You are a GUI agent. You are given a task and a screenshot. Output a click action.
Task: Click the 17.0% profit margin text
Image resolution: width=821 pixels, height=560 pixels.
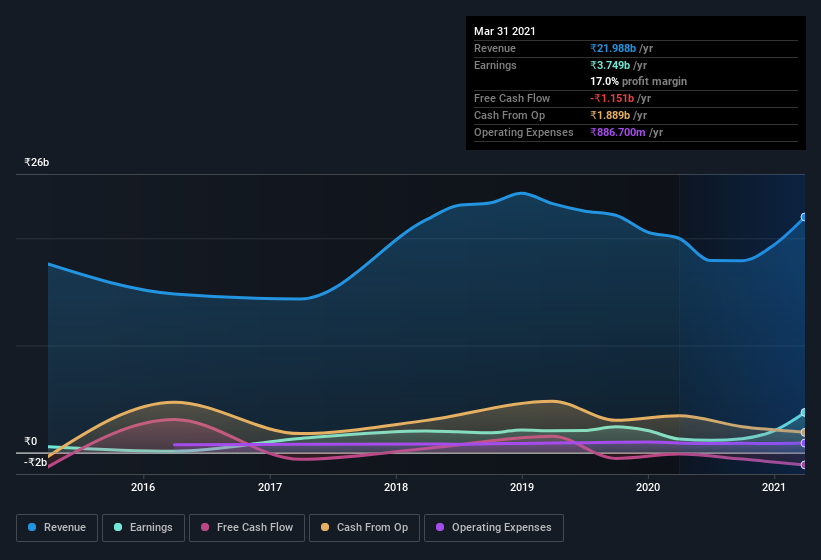(x=638, y=81)
